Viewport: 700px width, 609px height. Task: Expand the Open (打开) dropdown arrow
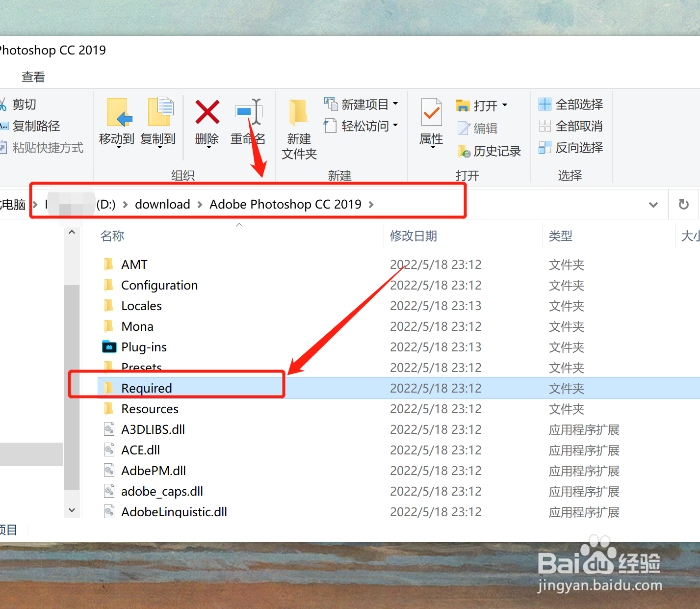[x=504, y=106]
